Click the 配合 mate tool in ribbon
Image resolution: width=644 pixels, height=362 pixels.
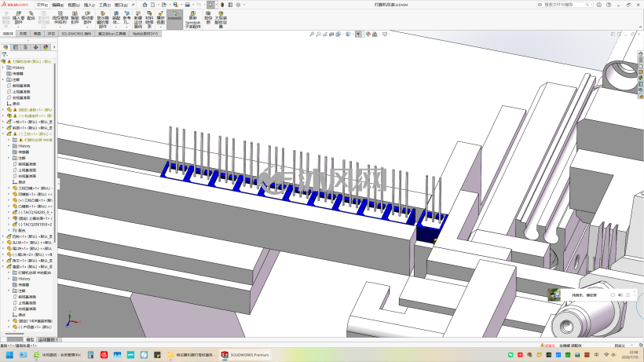(x=31, y=16)
